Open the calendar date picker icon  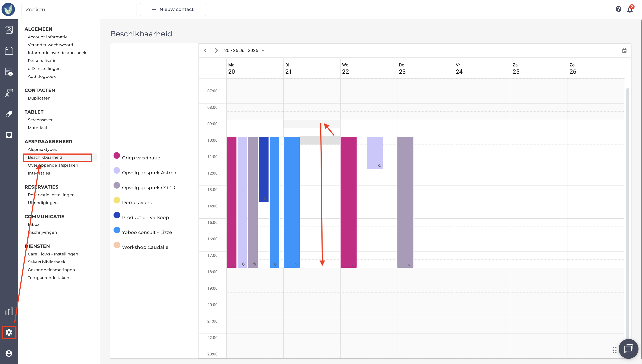point(624,51)
